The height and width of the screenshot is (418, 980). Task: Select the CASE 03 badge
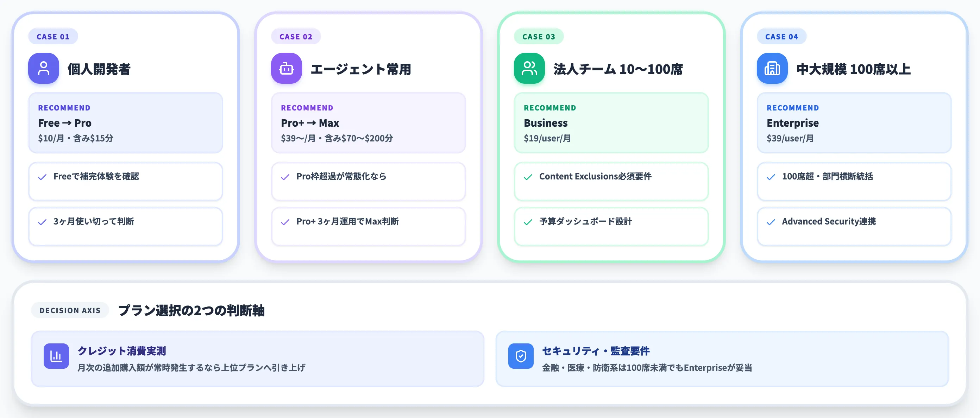click(x=539, y=37)
